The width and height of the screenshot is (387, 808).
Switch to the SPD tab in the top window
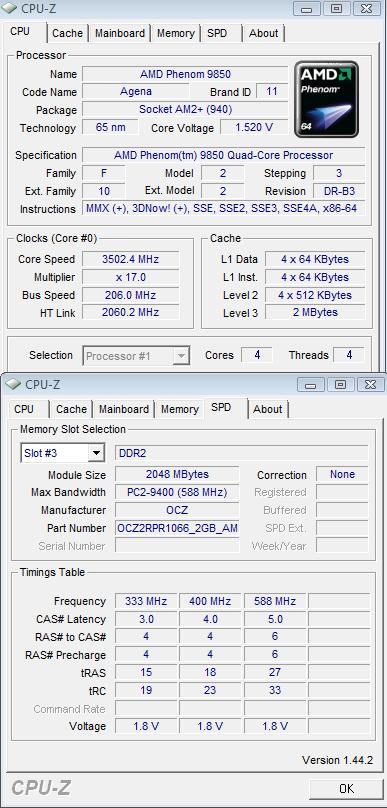[217, 33]
